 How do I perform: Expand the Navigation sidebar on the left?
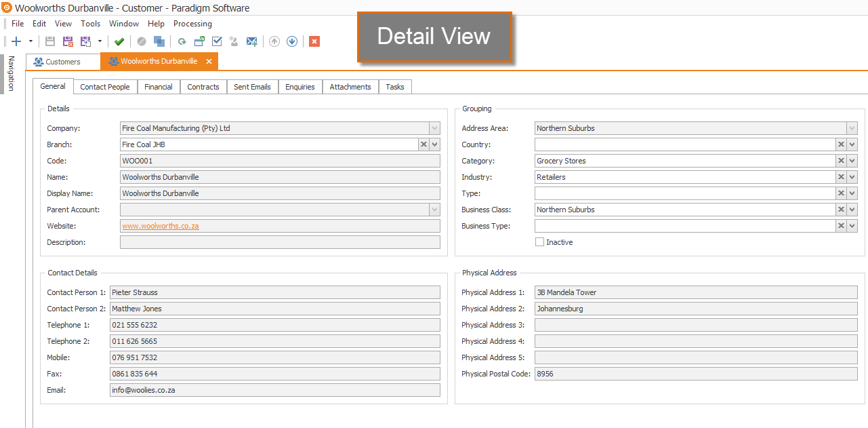(x=9, y=73)
